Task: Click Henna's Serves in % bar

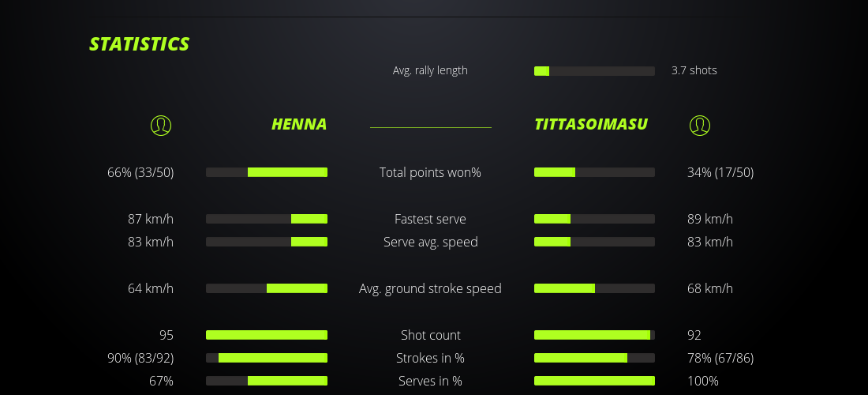Action: click(x=267, y=381)
